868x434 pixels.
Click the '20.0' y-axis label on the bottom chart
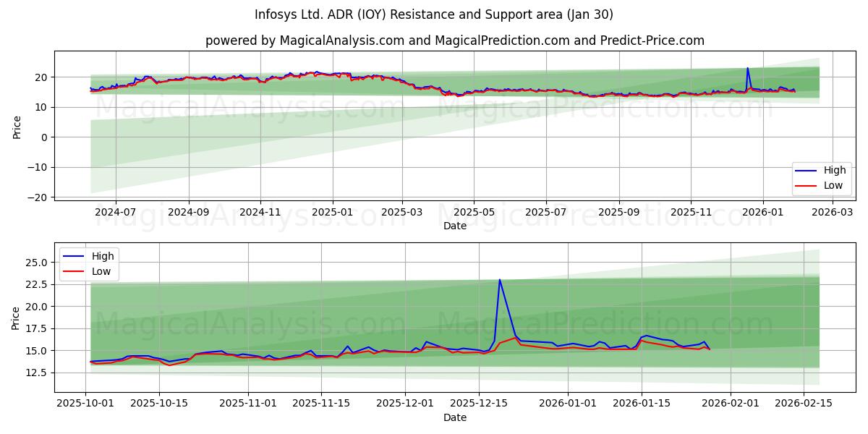[38, 307]
